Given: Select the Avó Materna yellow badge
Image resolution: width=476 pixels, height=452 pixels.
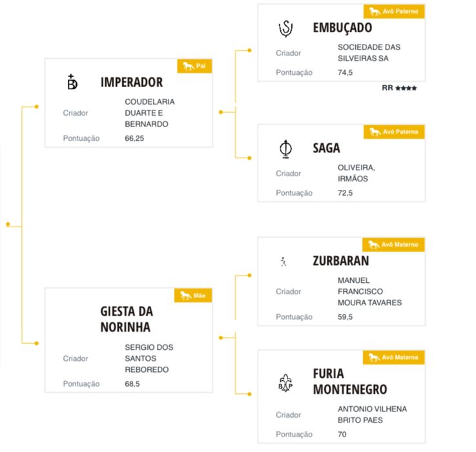Looking at the screenshot, I should coord(393,357).
